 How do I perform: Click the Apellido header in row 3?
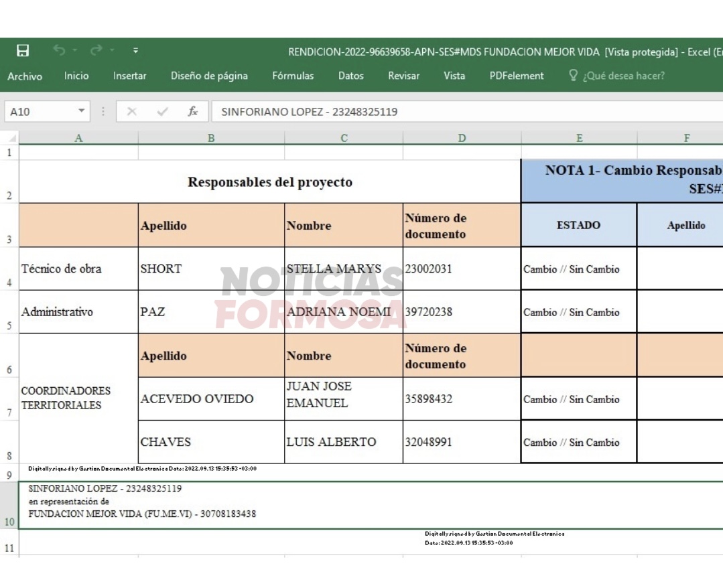pos(211,225)
